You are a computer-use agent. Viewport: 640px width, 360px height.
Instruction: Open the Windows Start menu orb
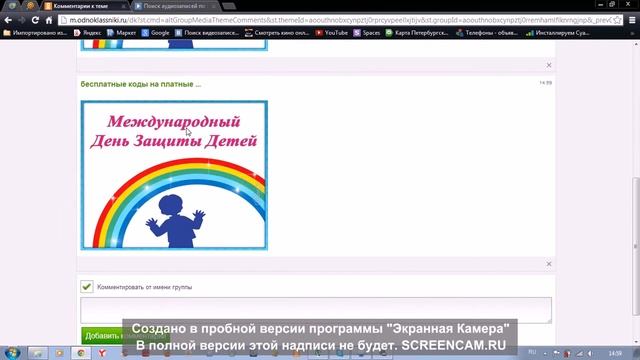[x=12, y=353]
